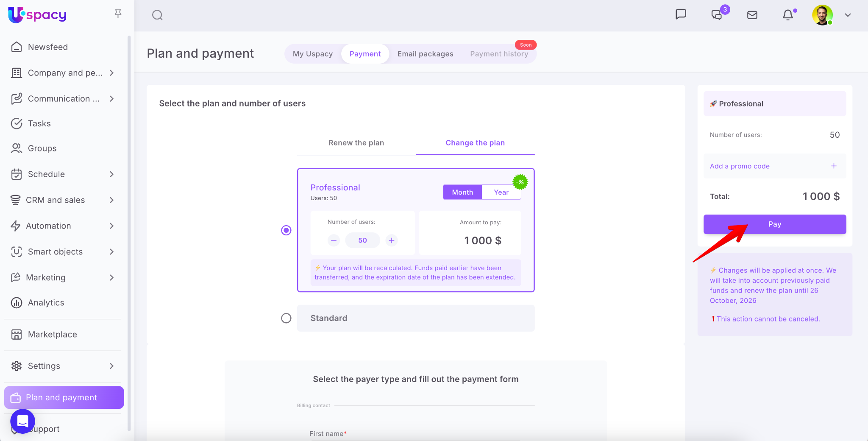Click the purple Pay button
Screen dimensions: 868x441
coord(774,224)
